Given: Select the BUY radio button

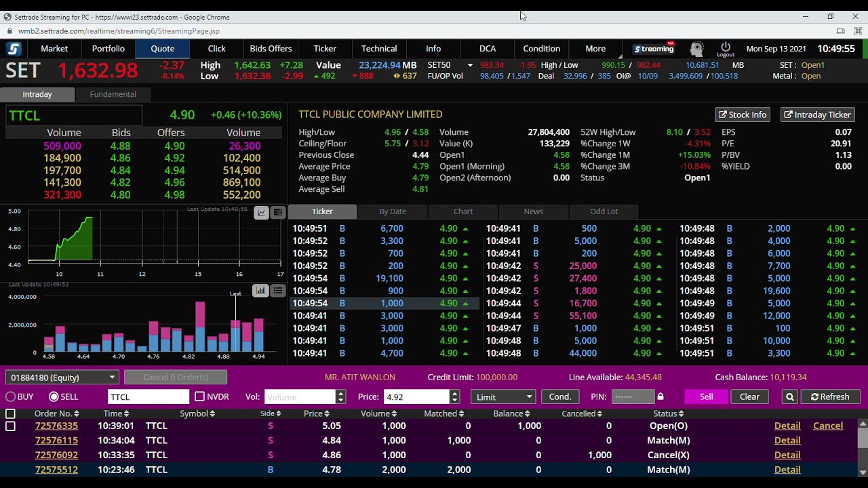Looking at the screenshot, I should (x=11, y=397).
